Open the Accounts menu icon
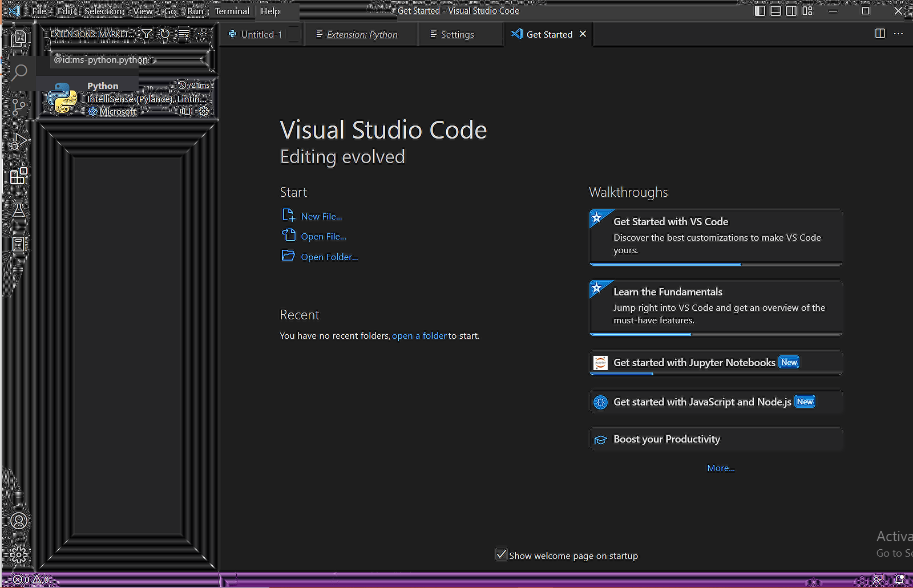The height and width of the screenshot is (588, 913). 19,521
